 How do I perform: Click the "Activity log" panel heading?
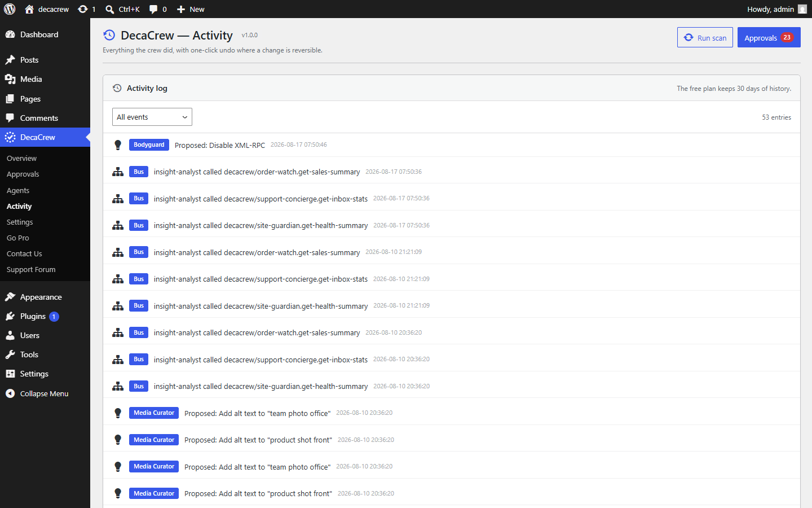click(x=147, y=88)
